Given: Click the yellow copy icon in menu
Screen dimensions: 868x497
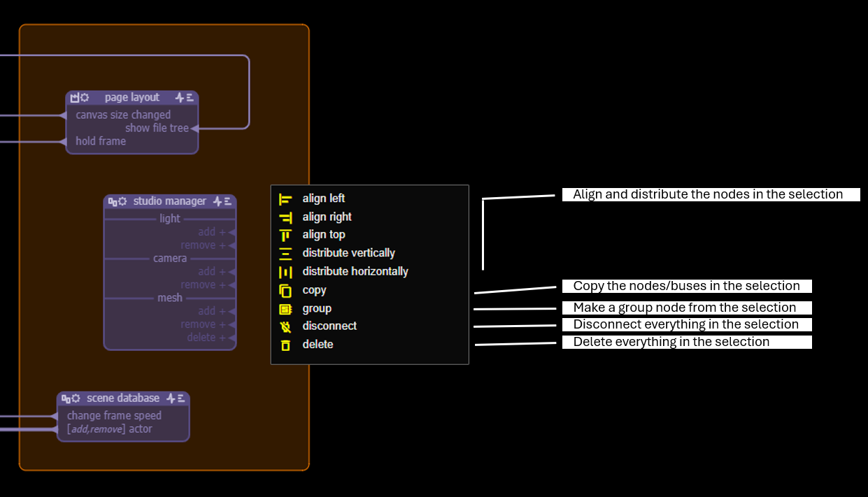Looking at the screenshot, I should pyautogui.click(x=285, y=290).
